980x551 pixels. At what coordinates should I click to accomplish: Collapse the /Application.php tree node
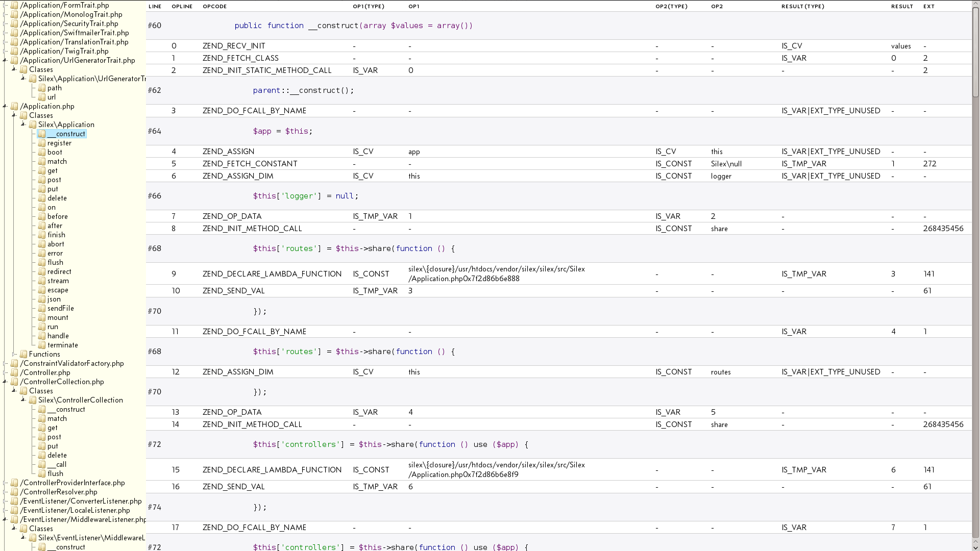coord(5,106)
